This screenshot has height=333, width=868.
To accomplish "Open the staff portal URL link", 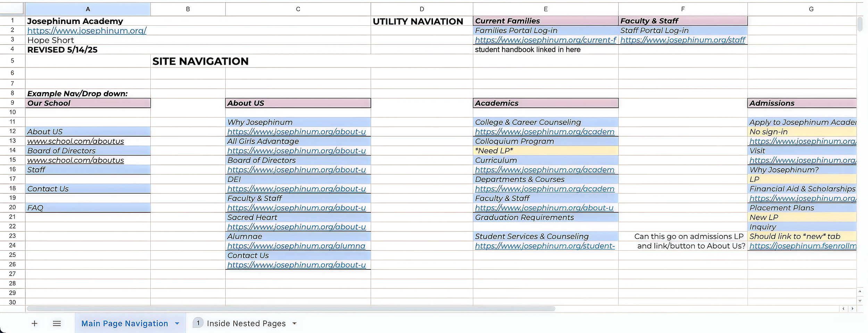I will point(683,40).
